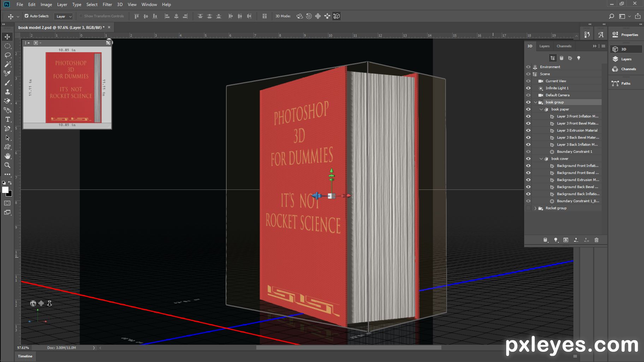Select the 3D Material Eyedropper tool
The width and height of the screenshot is (644, 362).
(x=7, y=73)
